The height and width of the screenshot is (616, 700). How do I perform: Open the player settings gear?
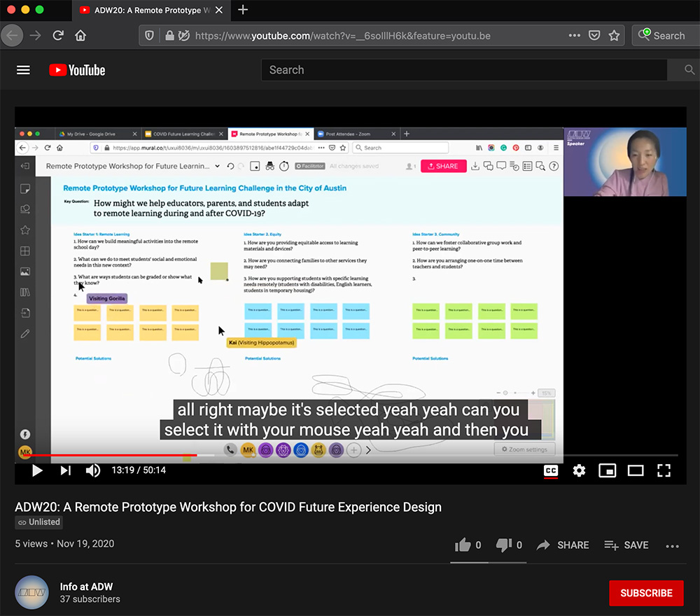click(x=579, y=470)
